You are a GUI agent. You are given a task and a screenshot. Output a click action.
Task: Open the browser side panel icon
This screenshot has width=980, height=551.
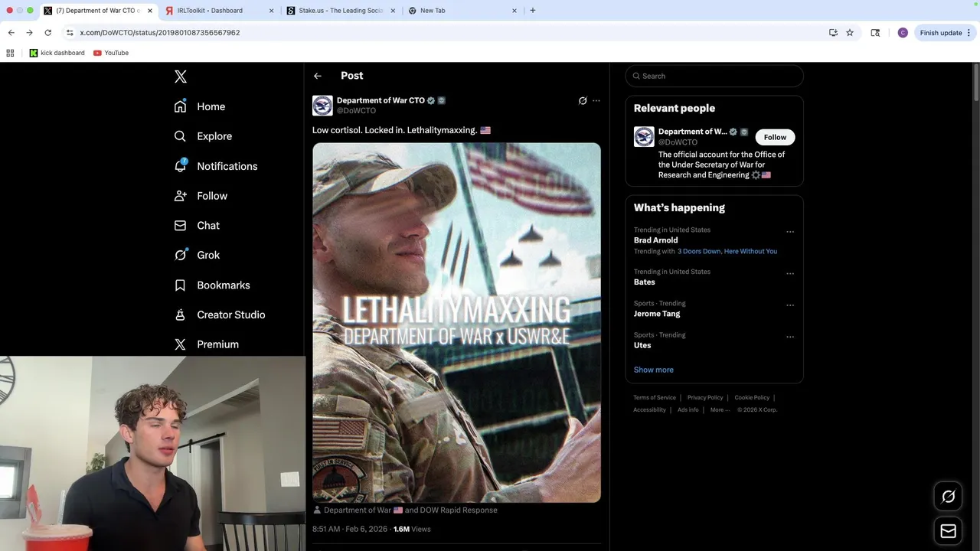pos(875,33)
